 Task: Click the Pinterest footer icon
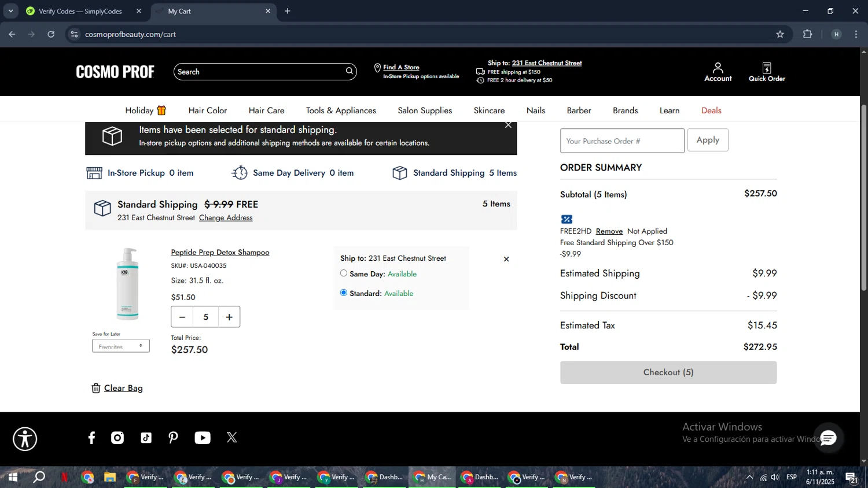coord(173,438)
